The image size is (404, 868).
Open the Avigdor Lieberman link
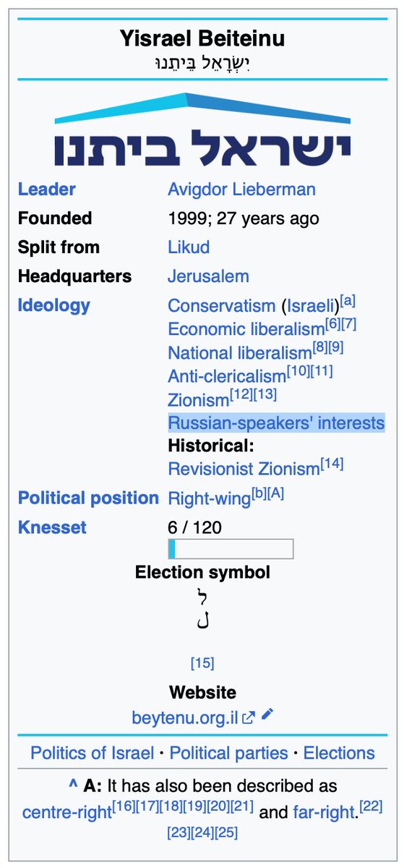(241, 190)
